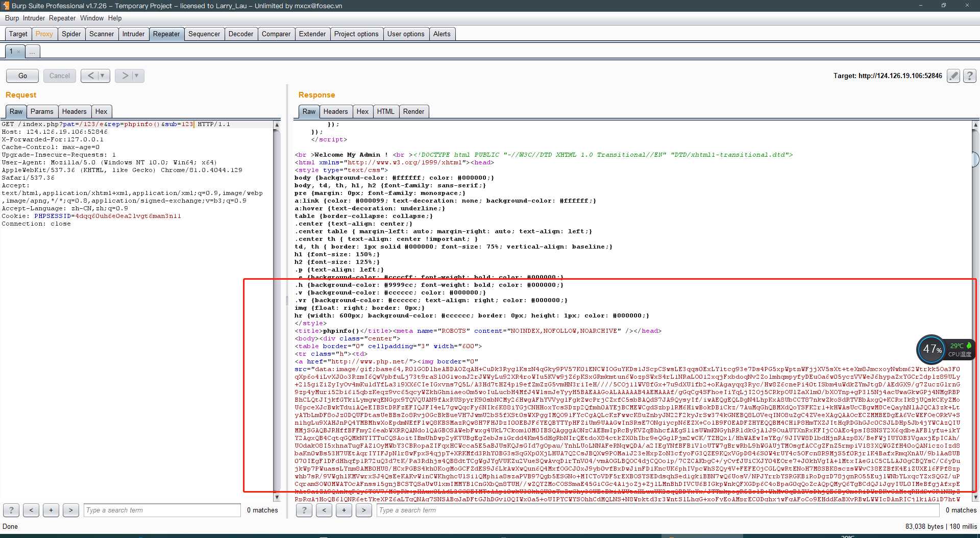
Task: Switch to the Extender tab
Action: click(312, 34)
